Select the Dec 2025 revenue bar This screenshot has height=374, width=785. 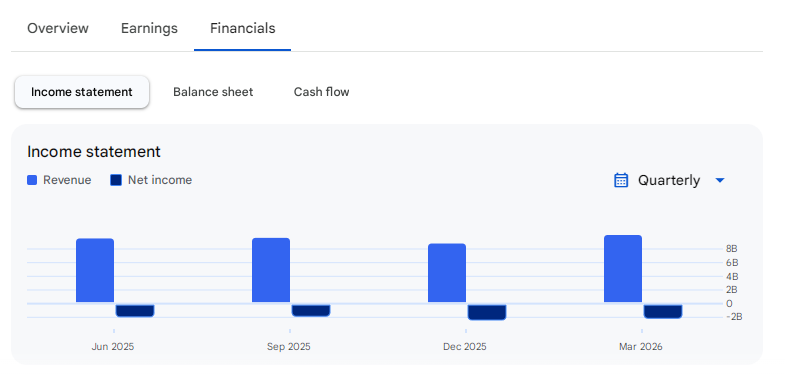(447, 273)
